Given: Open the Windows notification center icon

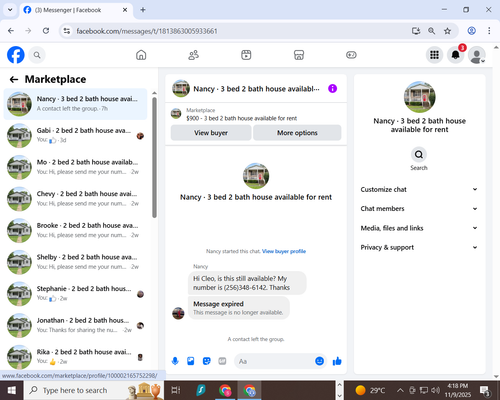Looking at the screenshot, I should click(485, 390).
